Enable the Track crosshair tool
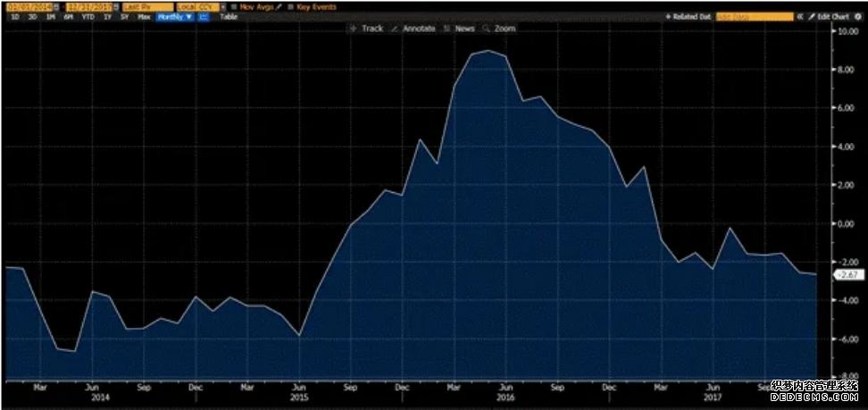The image size is (868, 410). (x=366, y=29)
